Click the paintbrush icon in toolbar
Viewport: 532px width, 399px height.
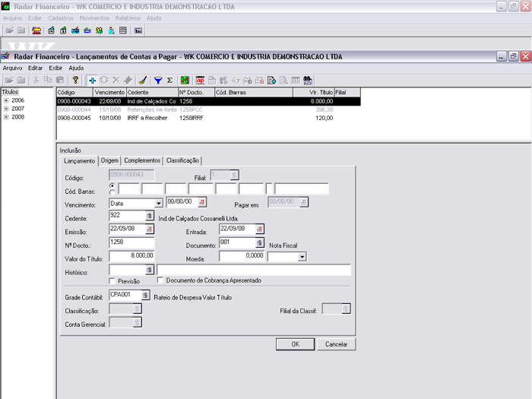(143, 80)
